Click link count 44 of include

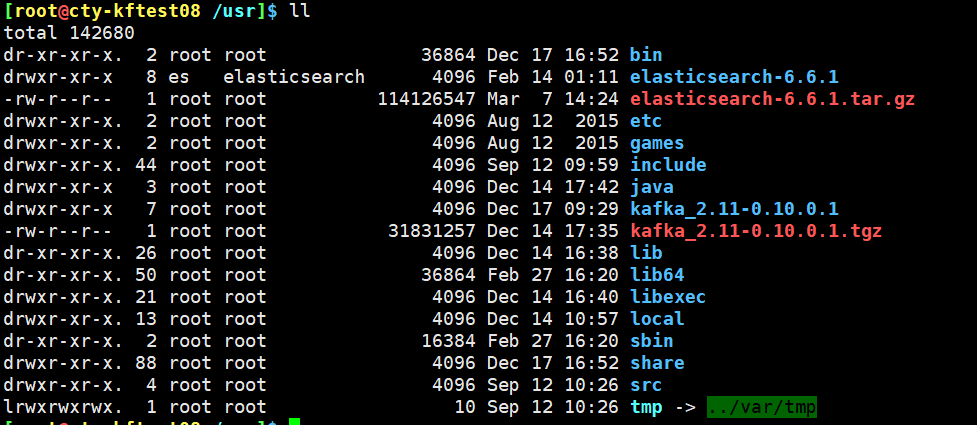click(146, 165)
